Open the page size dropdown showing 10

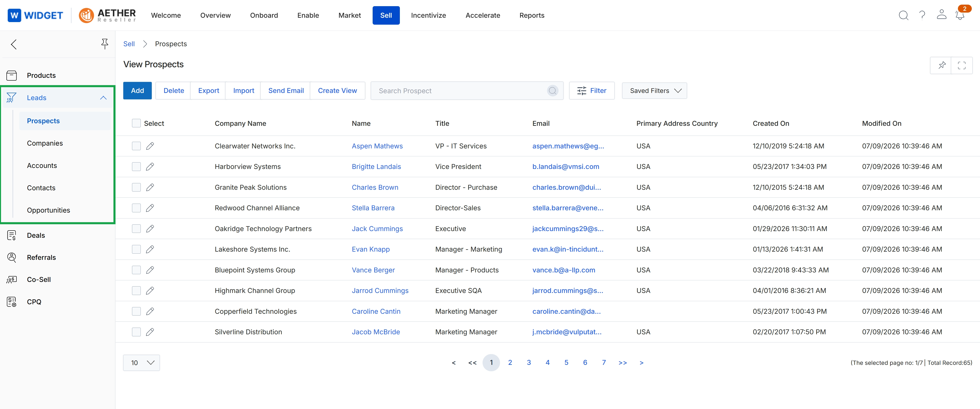[x=142, y=363]
